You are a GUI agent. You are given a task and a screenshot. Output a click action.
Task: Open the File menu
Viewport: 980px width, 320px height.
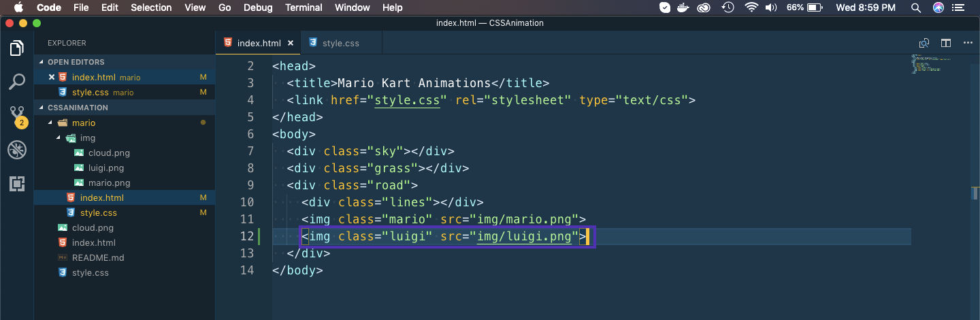coord(81,7)
